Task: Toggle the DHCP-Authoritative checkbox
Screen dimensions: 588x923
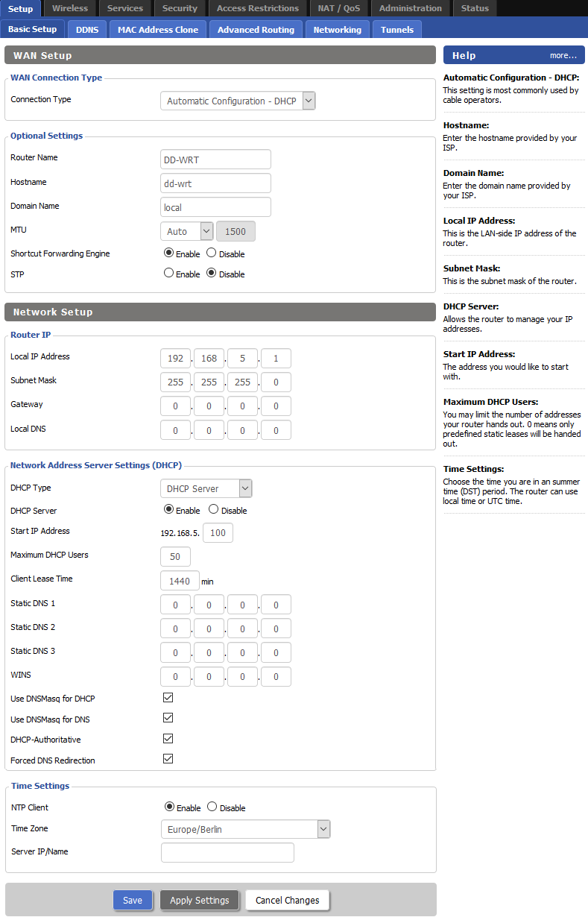Action: click(x=168, y=739)
